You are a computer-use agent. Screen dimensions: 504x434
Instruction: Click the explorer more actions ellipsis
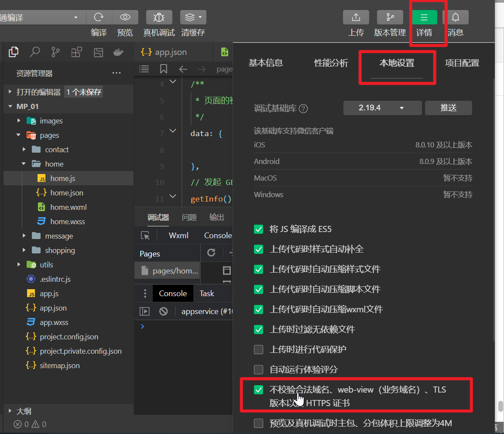point(117,73)
